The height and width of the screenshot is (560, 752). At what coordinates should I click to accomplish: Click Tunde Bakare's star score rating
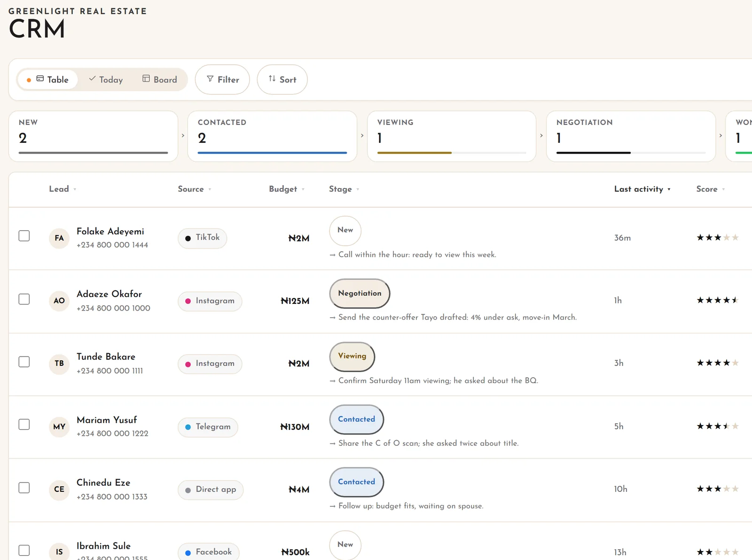click(718, 363)
